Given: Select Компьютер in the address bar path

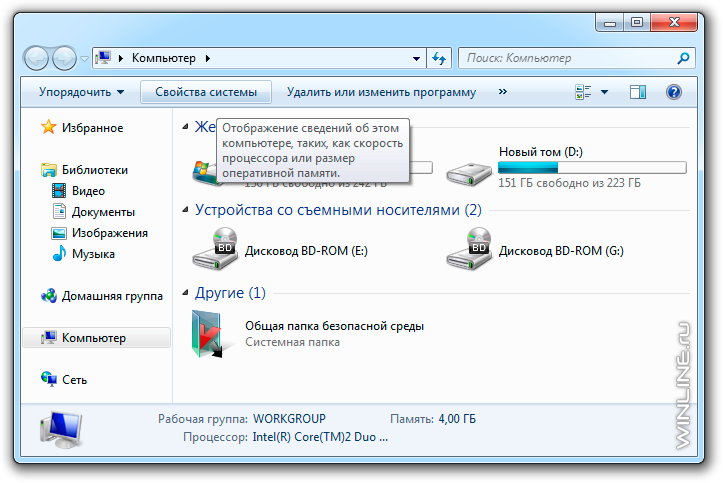Looking at the screenshot, I should [164, 58].
